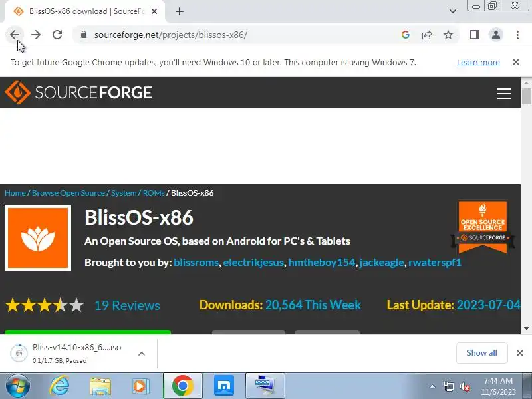The image size is (532, 399).
Task: Open Maxthon browser from taskbar
Action: coord(224,386)
